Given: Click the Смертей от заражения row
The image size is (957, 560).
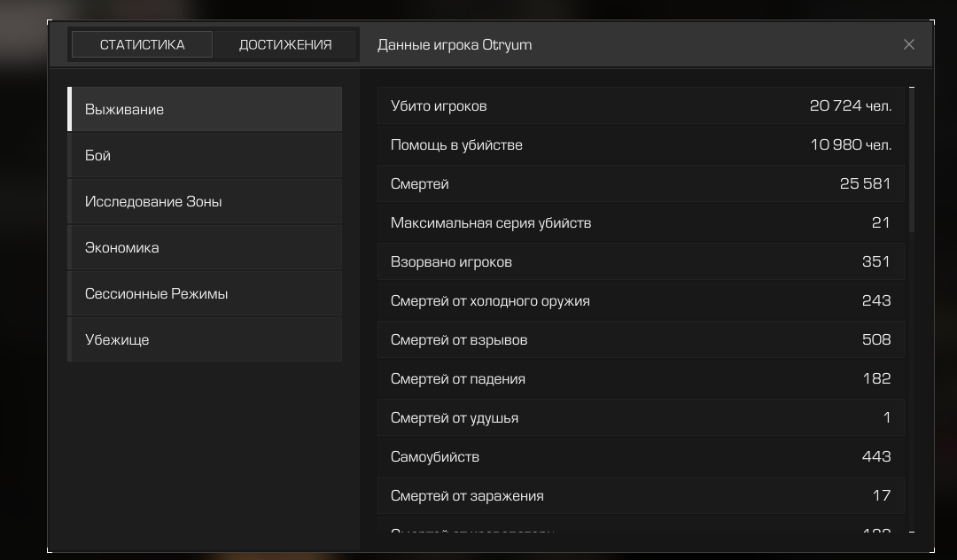Looking at the screenshot, I should point(641,496).
